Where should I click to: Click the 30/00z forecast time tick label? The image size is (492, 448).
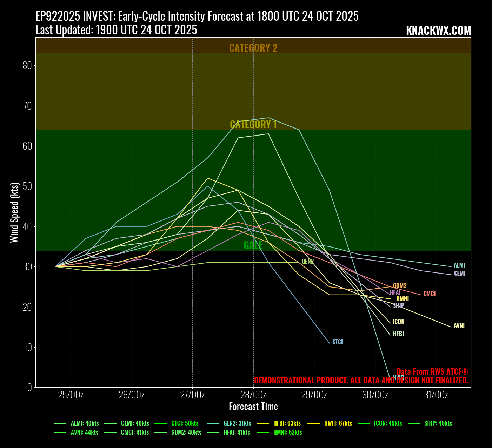coord(375,395)
